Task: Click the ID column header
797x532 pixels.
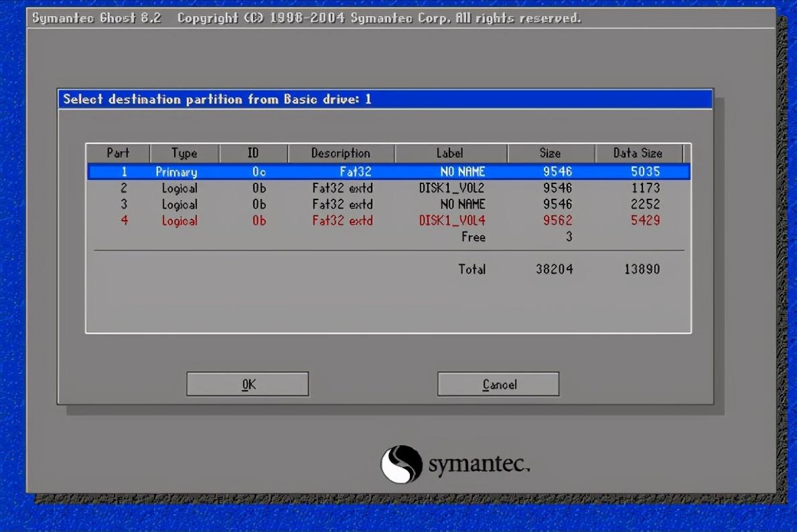Action: coord(253,153)
